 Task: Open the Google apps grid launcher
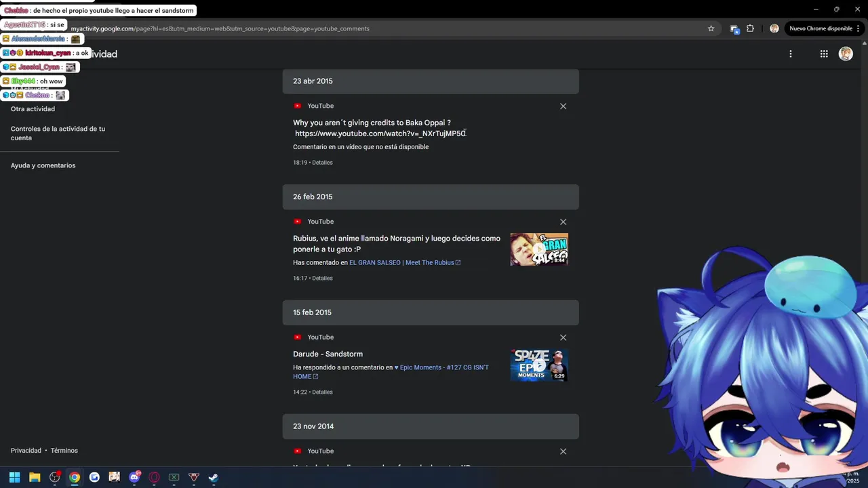pyautogui.click(x=824, y=54)
